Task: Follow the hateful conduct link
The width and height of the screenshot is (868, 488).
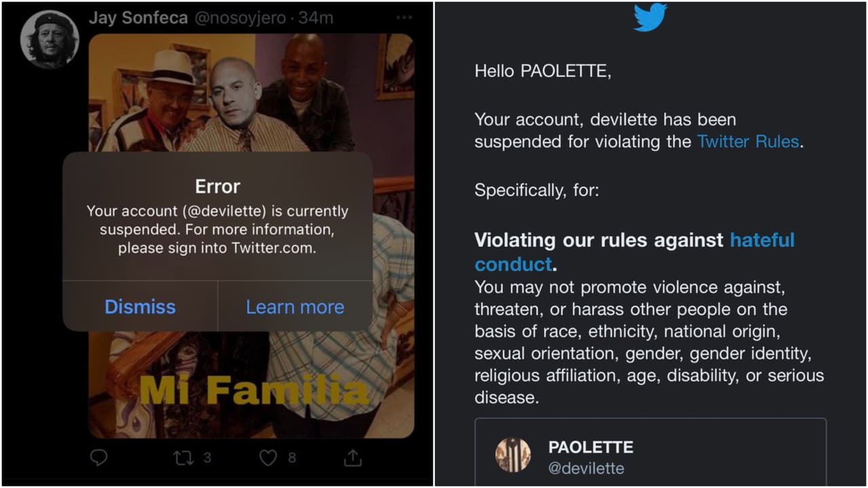Action: point(634,251)
